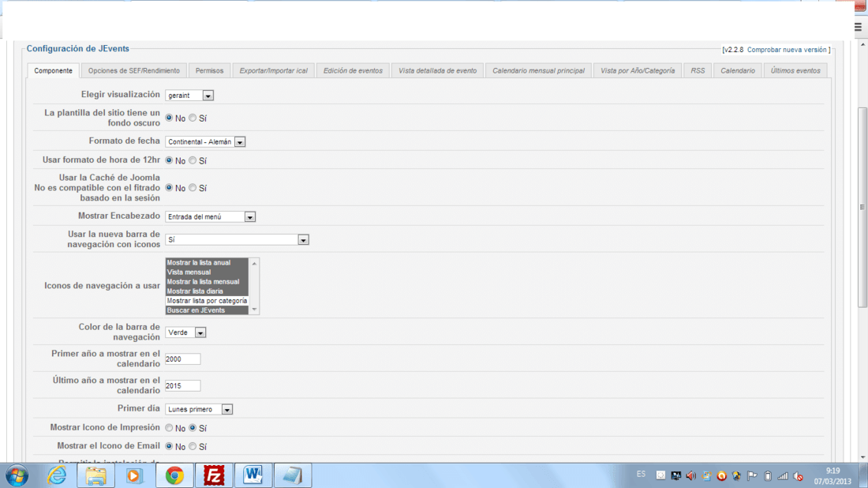Open the Formato de fecha dropdown
This screenshot has width=868, height=488.
205,142
